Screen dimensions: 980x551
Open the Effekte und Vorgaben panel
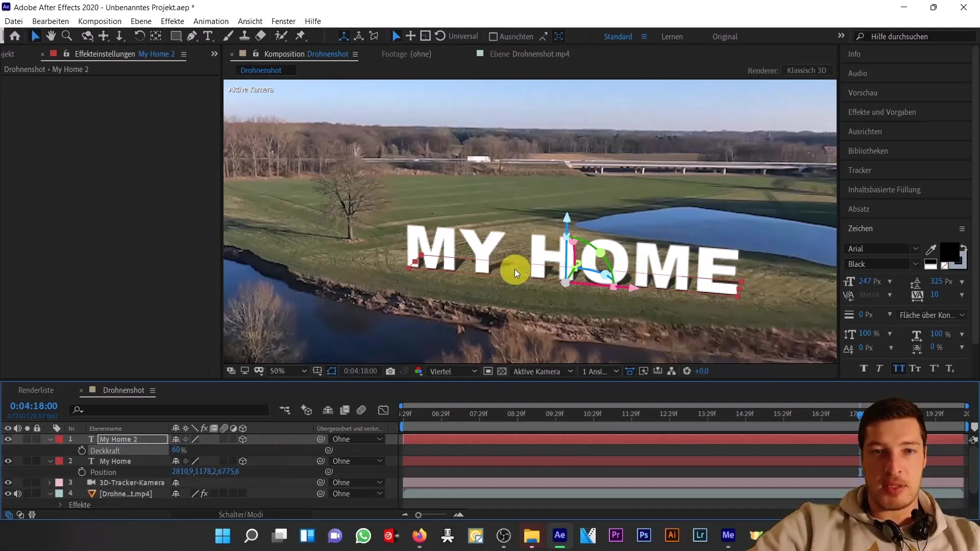881,112
